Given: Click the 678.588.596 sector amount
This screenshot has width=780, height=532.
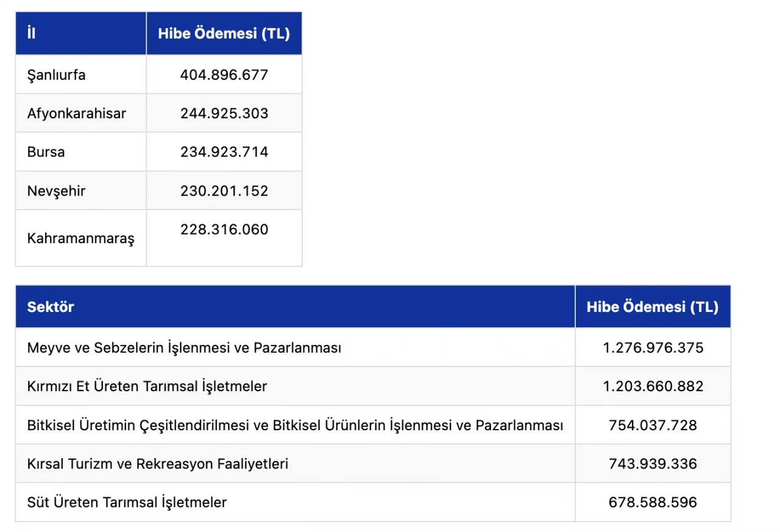Looking at the screenshot, I should point(653,502).
